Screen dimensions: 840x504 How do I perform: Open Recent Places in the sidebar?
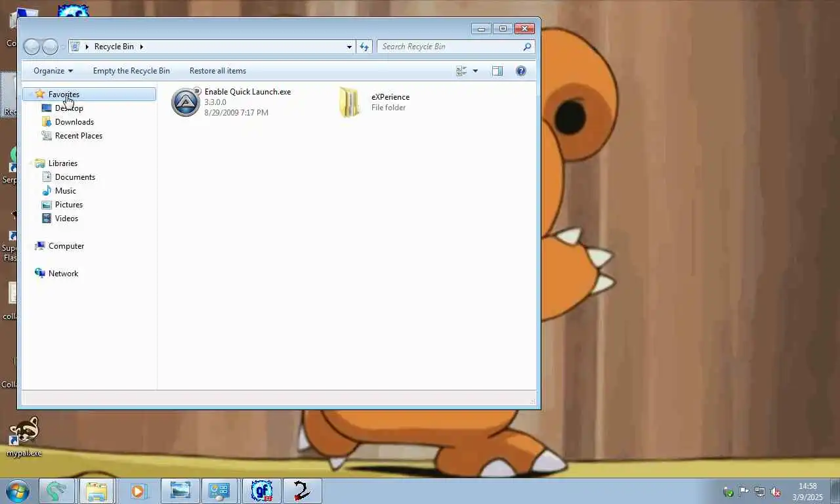(x=79, y=136)
